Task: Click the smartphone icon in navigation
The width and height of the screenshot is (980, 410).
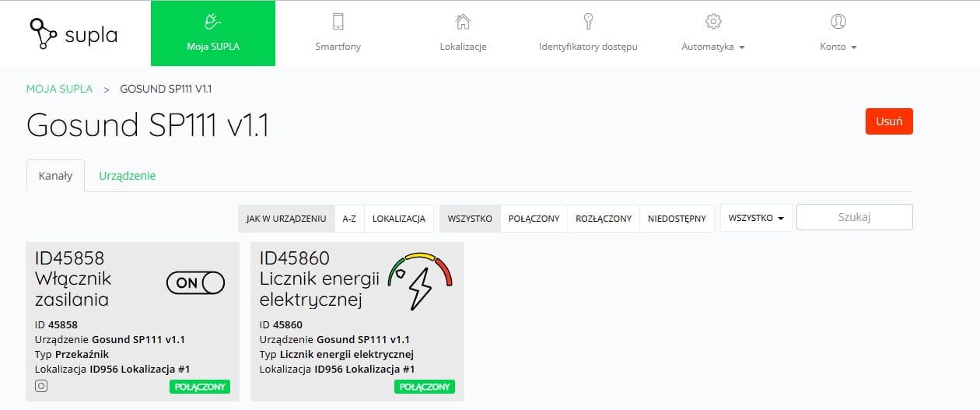Action: click(x=338, y=22)
